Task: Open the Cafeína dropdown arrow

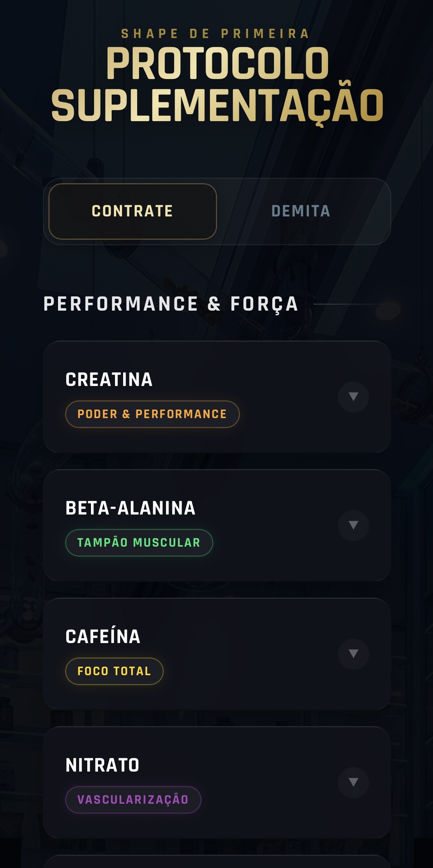Action: point(353,654)
